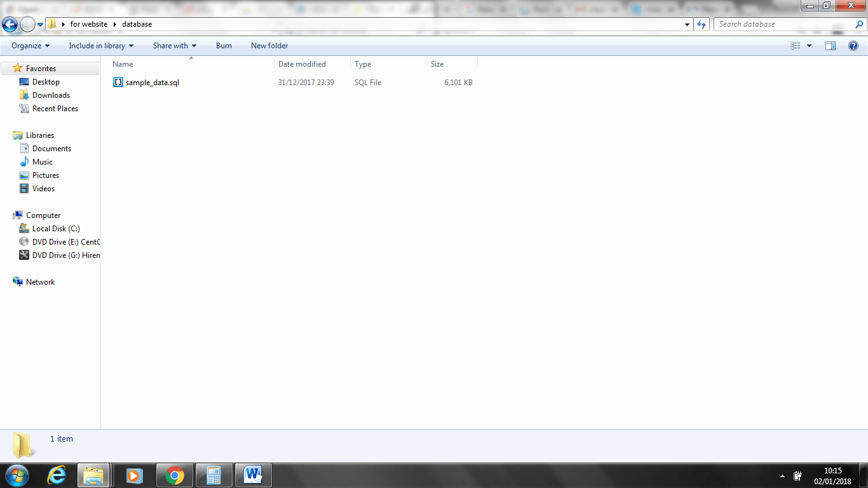Screen dimensions: 868x488
Task: Click the Back navigation arrow button
Action: pos(10,24)
